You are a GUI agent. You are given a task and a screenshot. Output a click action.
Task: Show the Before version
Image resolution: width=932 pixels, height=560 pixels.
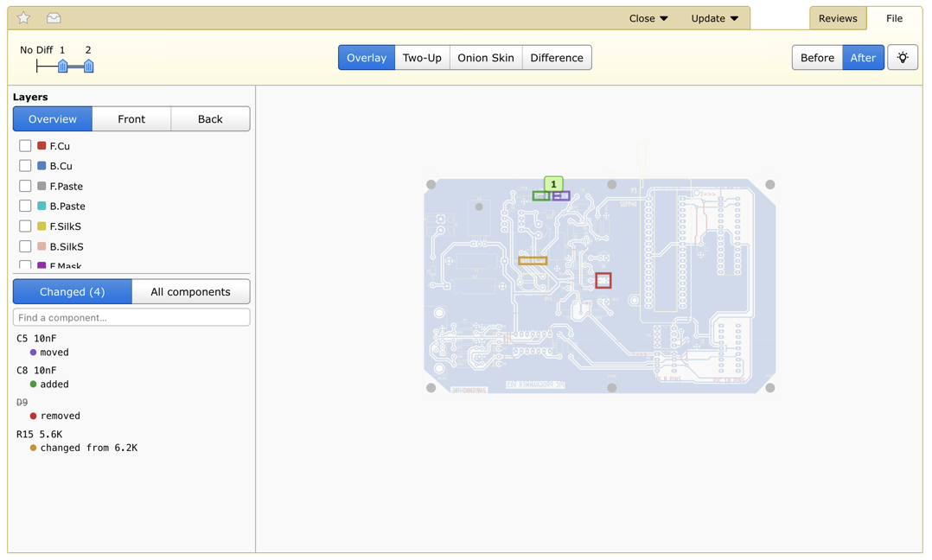point(817,58)
